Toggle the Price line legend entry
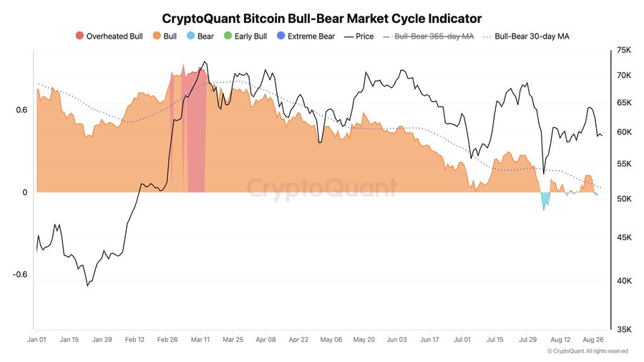 359,36
